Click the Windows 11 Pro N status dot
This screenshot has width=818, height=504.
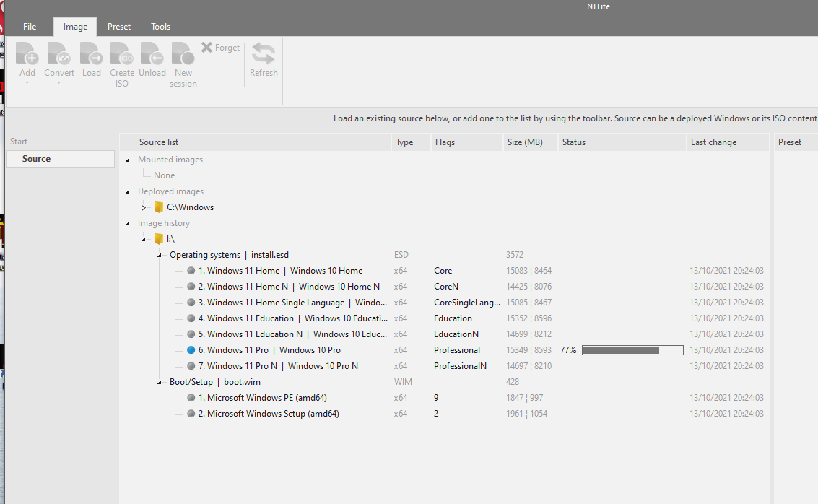coord(191,366)
